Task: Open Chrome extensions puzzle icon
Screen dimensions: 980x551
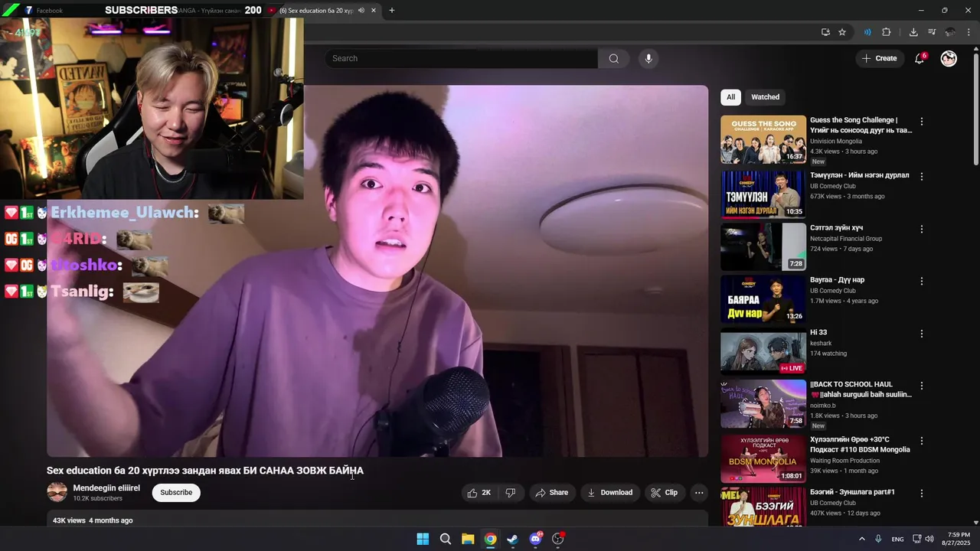Action: click(887, 32)
